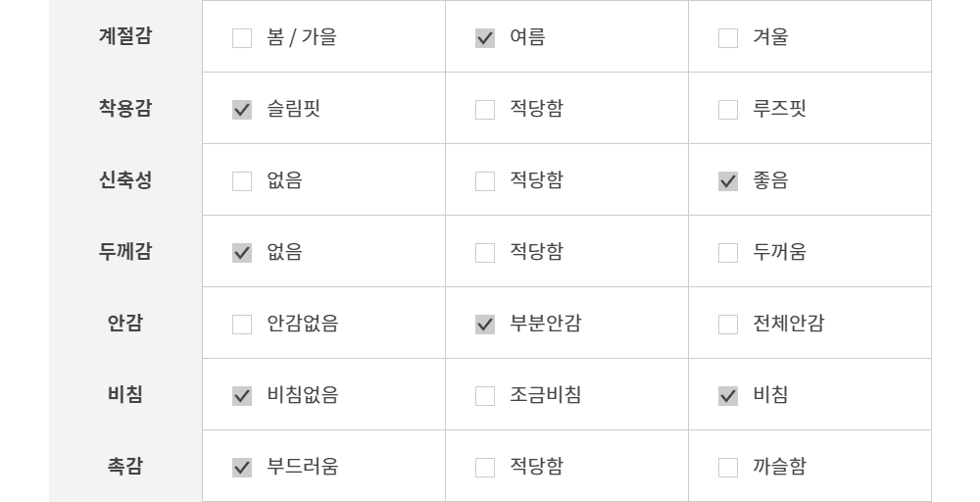The width and height of the screenshot is (980, 502).
Task: Uncheck the 좋음 stretch checkbox
Action: [x=728, y=181]
